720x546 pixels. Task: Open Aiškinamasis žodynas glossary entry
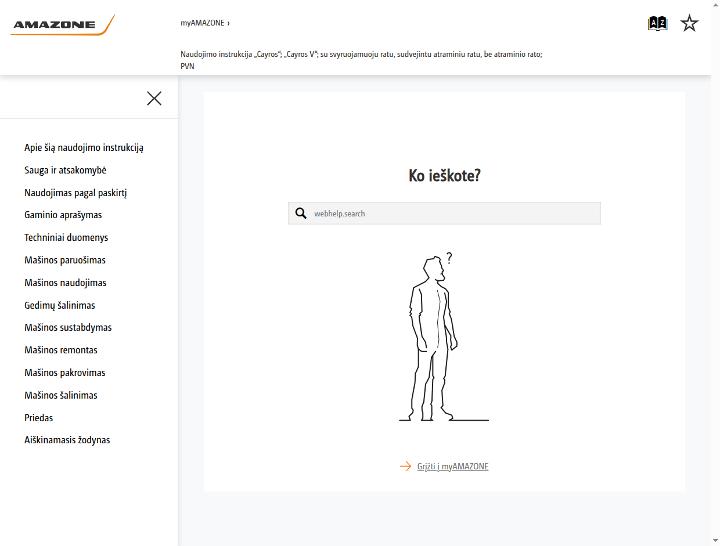[x=67, y=440]
